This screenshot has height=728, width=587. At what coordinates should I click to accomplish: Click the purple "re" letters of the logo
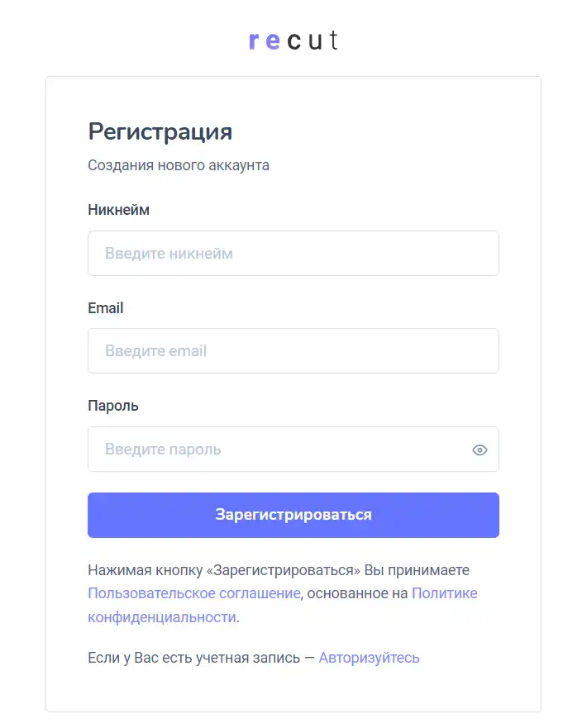click(265, 40)
